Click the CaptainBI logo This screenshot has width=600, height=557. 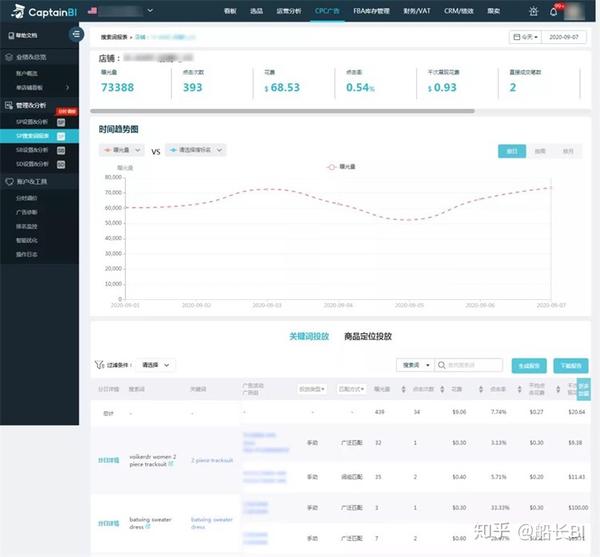tap(43, 11)
